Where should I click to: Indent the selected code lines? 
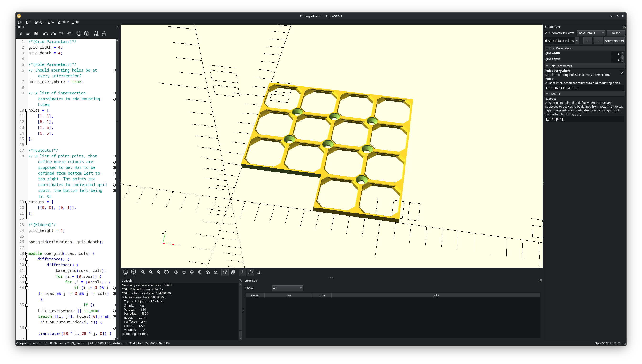(69, 34)
